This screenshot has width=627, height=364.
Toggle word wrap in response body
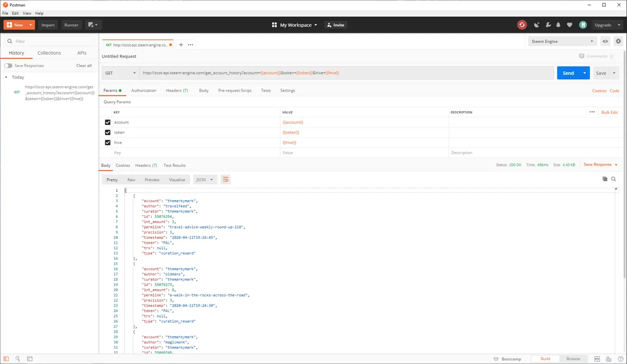point(225,180)
